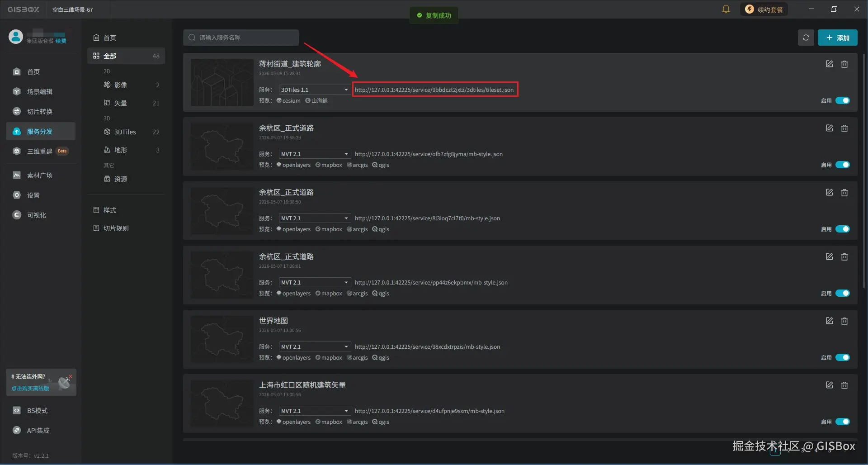The image size is (868, 465).
Task: Open the notification bell icon
Action: 726,9
